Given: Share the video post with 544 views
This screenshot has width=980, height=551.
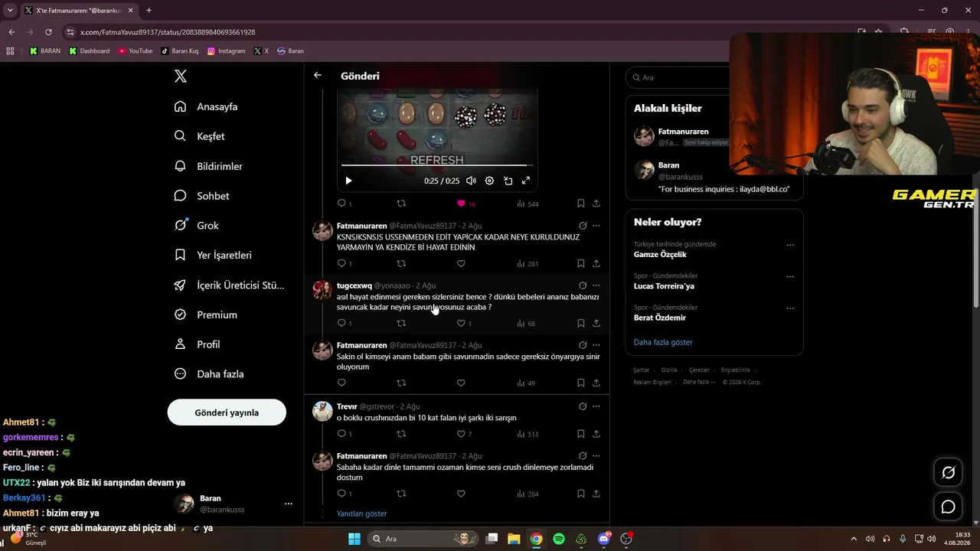Looking at the screenshot, I should (596, 204).
